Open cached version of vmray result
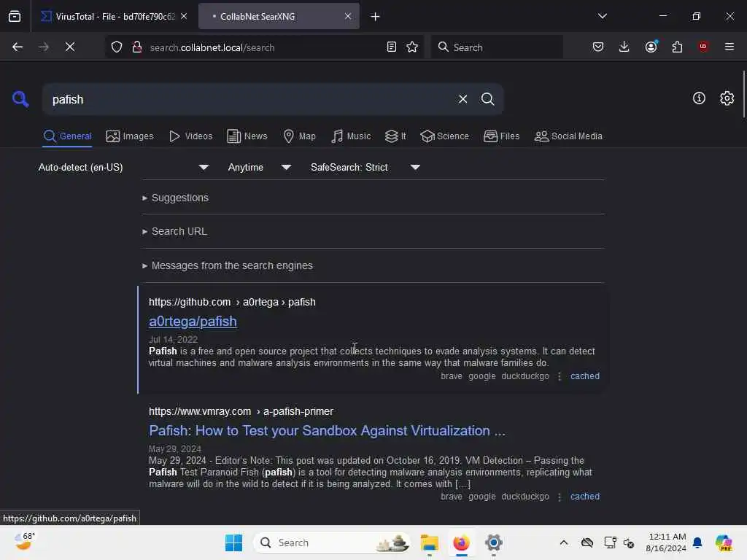The image size is (747, 560). (x=584, y=496)
